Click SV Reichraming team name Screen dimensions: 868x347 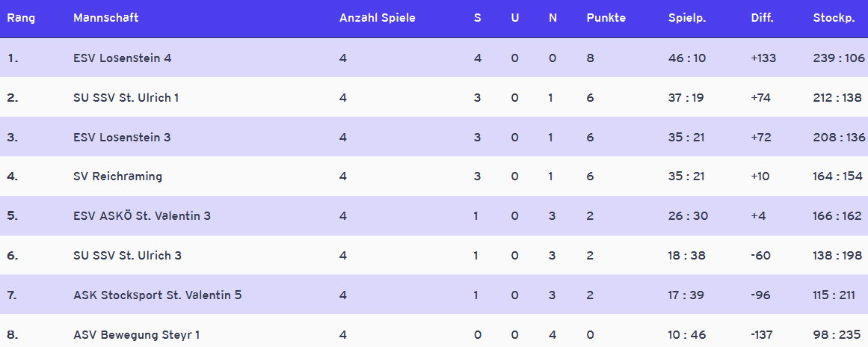coord(117,176)
